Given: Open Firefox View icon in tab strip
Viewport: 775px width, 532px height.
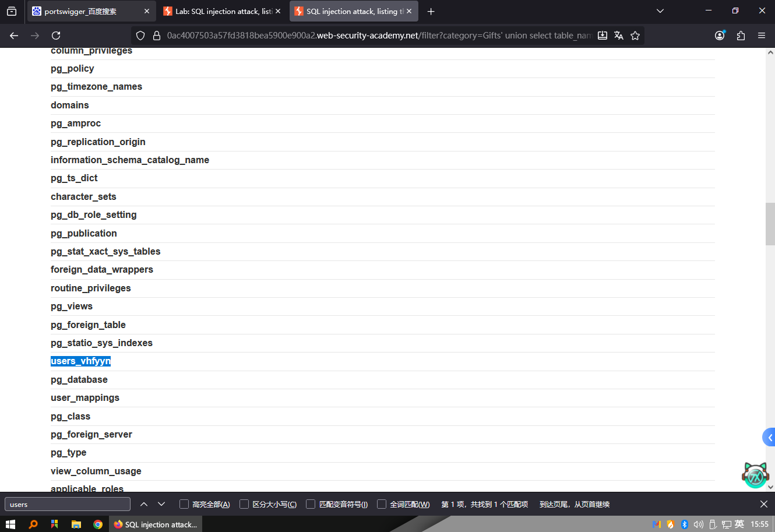Looking at the screenshot, I should click(12, 11).
